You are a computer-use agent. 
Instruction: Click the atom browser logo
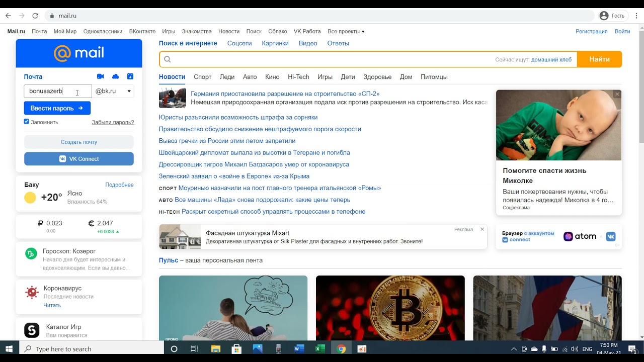point(580,236)
